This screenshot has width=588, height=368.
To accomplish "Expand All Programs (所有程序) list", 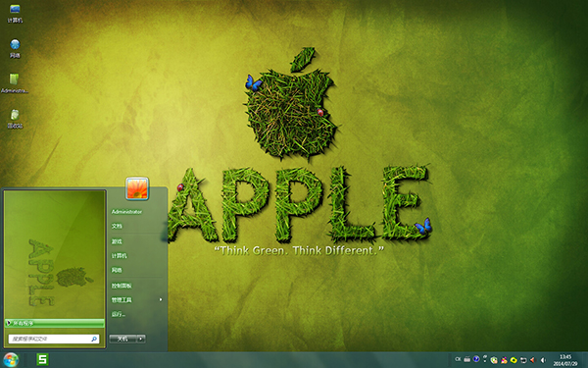I will pos(55,323).
